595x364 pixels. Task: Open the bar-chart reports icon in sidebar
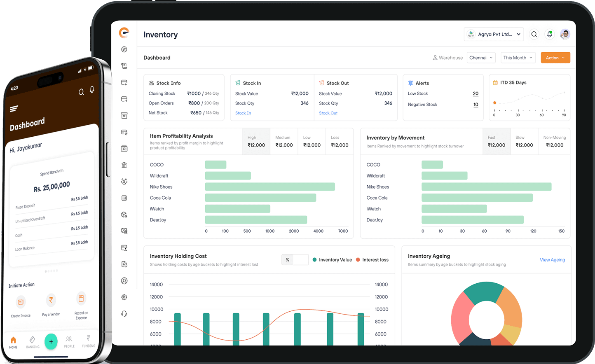[x=124, y=198]
